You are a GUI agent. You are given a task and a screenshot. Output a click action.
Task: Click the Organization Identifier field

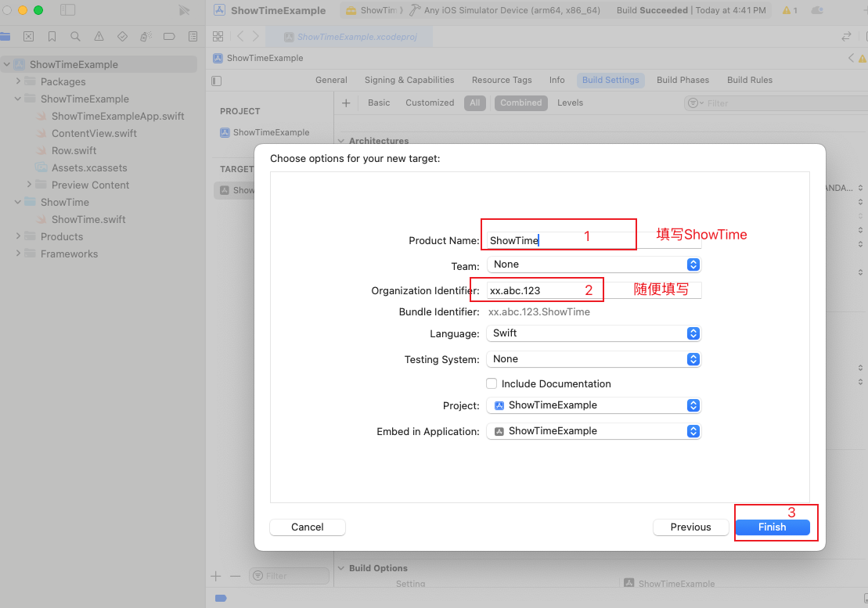[593, 290]
